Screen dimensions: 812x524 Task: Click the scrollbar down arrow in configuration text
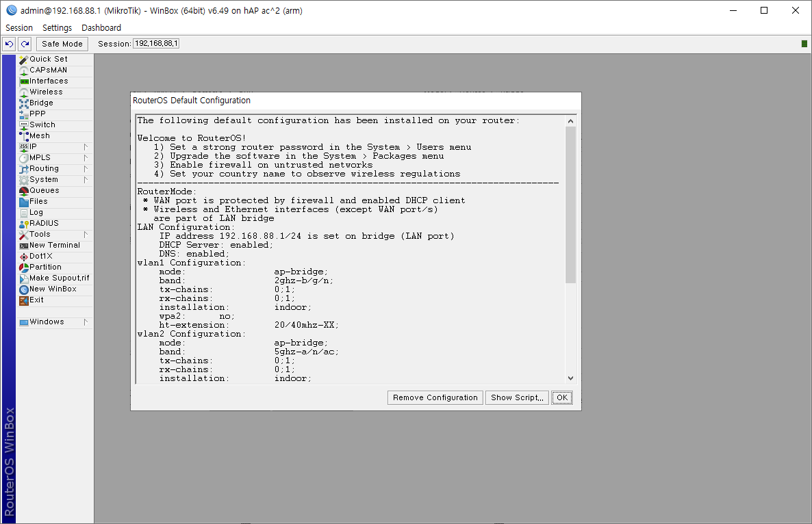(571, 378)
